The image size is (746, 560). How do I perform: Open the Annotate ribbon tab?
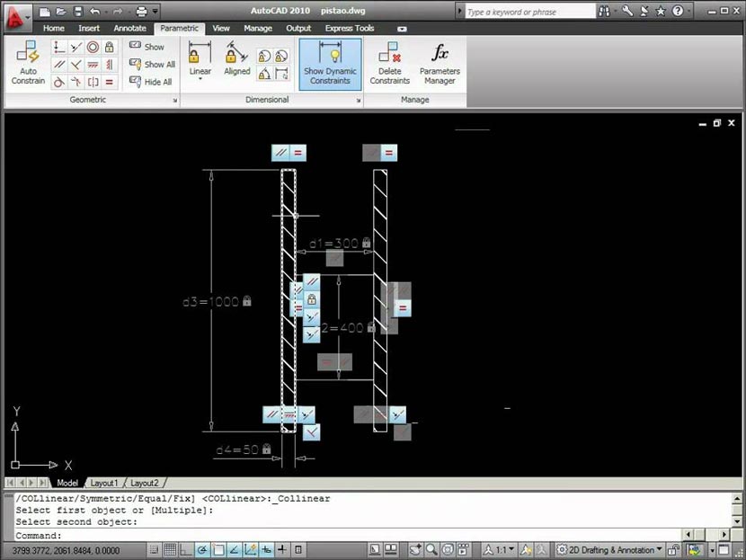(x=129, y=28)
